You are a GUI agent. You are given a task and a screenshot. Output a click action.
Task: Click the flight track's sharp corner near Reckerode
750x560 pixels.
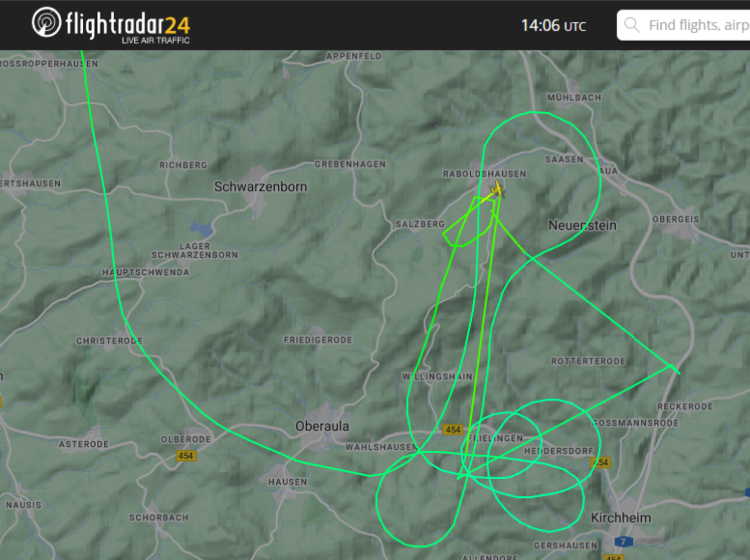click(672, 368)
